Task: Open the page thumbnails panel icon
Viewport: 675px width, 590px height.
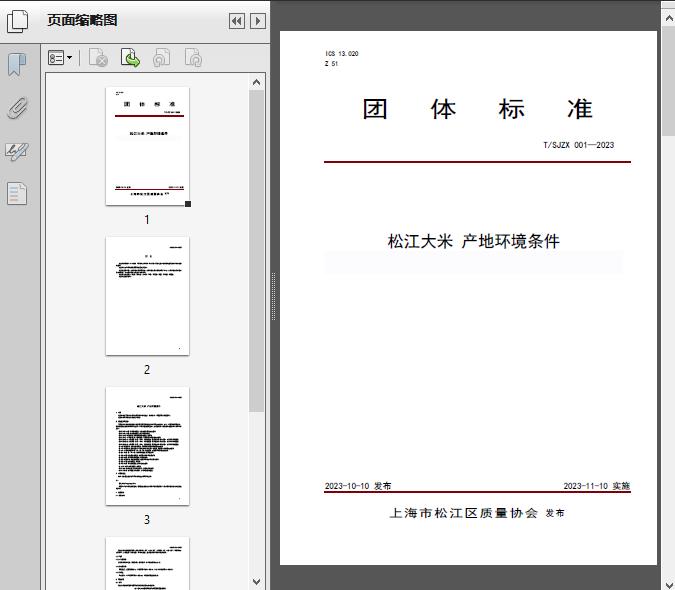Action: point(17,21)
